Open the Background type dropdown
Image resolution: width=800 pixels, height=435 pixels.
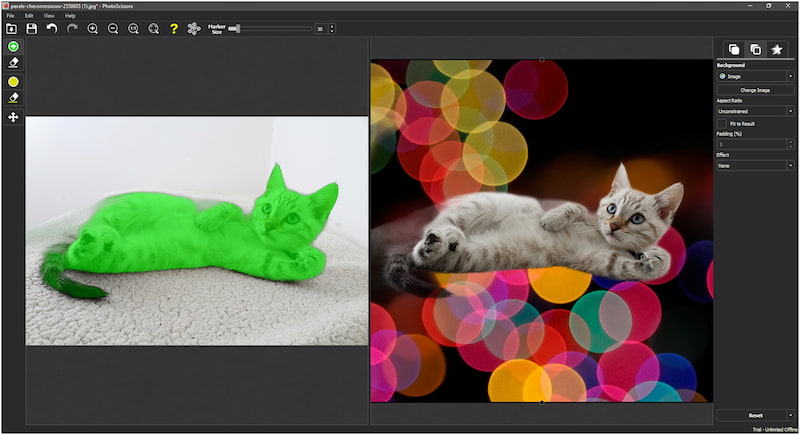click(755, 76)
